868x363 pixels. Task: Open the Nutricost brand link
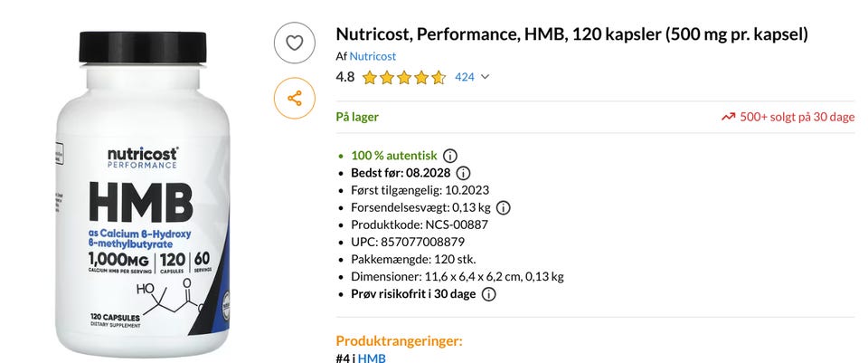point(373,56)
